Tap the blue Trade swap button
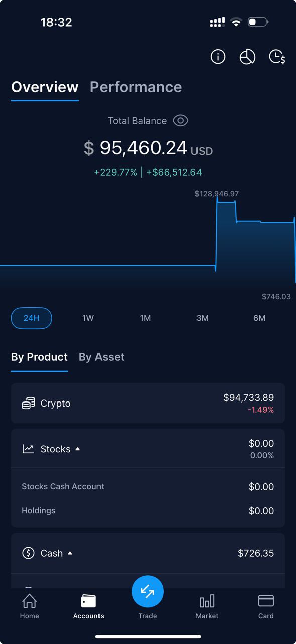 pyautogui.click(x=148, y=592)
